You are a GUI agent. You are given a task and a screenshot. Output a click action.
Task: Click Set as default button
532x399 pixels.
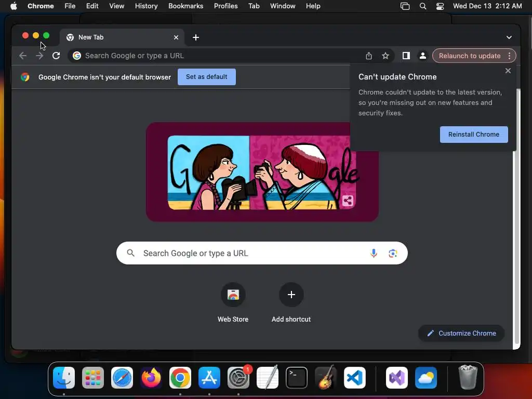(x=206, y=77)
